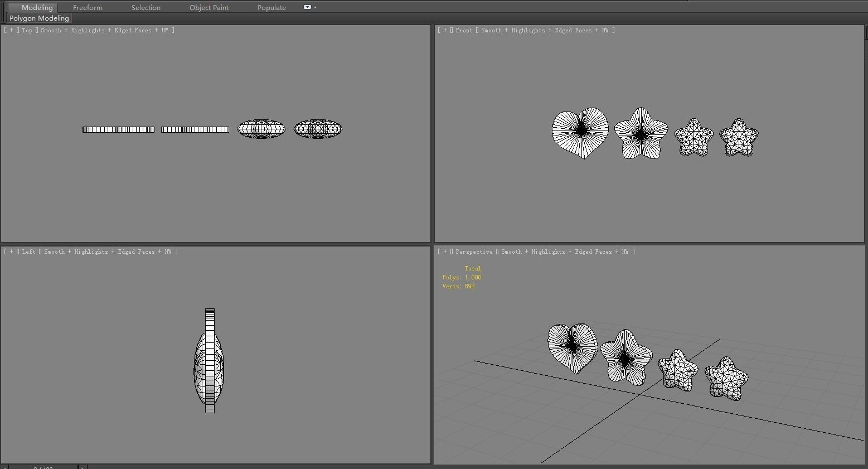This screenshot has height=469, width=868.
Task: Open the shading label menu in Front viewport
Action: pos(545,30)
